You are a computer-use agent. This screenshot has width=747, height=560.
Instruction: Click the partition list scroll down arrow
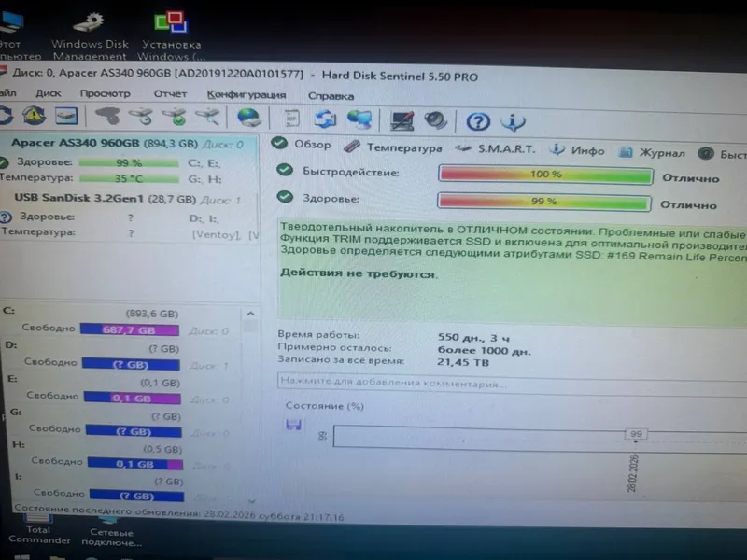[x=252, y=501]
